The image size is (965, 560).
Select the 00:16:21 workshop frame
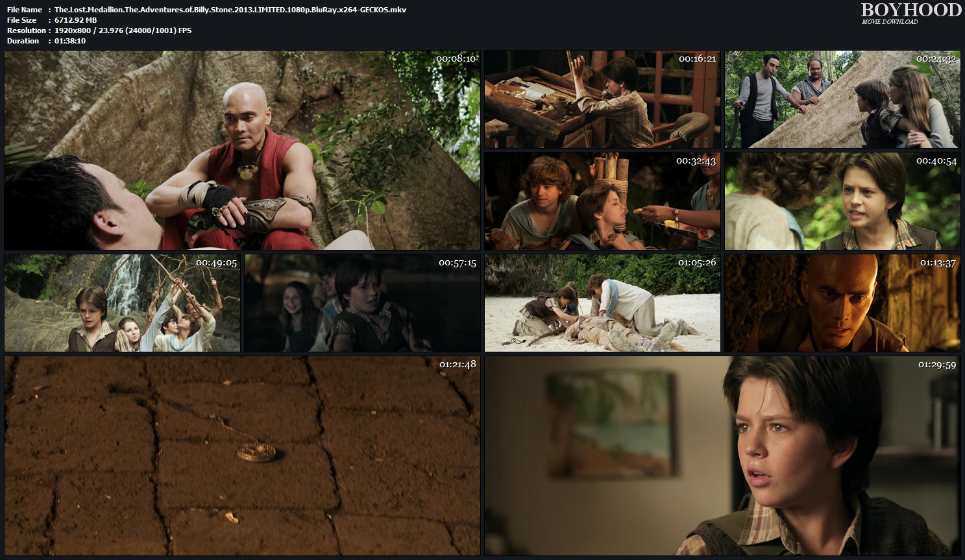(x=602, y=99)
